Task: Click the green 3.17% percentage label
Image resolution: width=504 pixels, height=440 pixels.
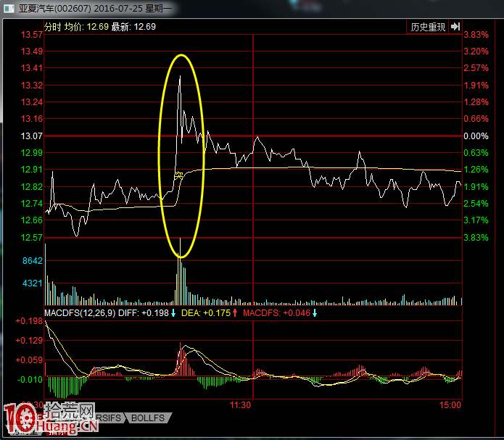Action: point(476,220)
